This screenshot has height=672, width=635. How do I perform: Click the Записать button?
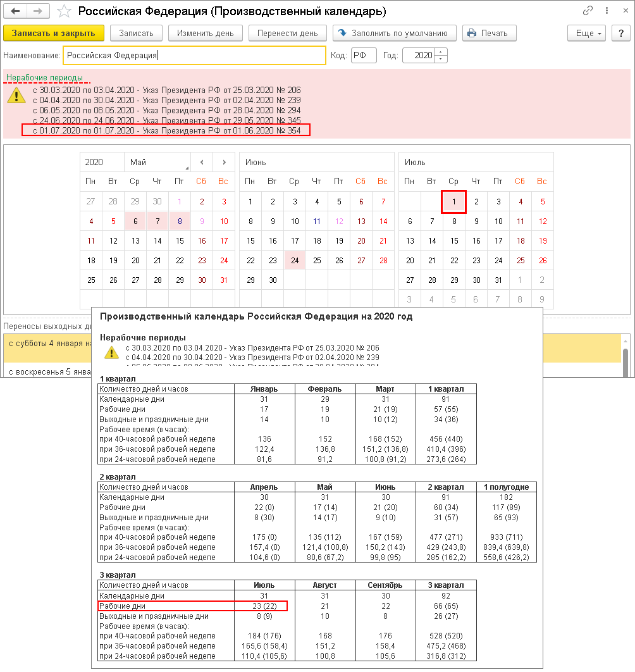(136, 33)
